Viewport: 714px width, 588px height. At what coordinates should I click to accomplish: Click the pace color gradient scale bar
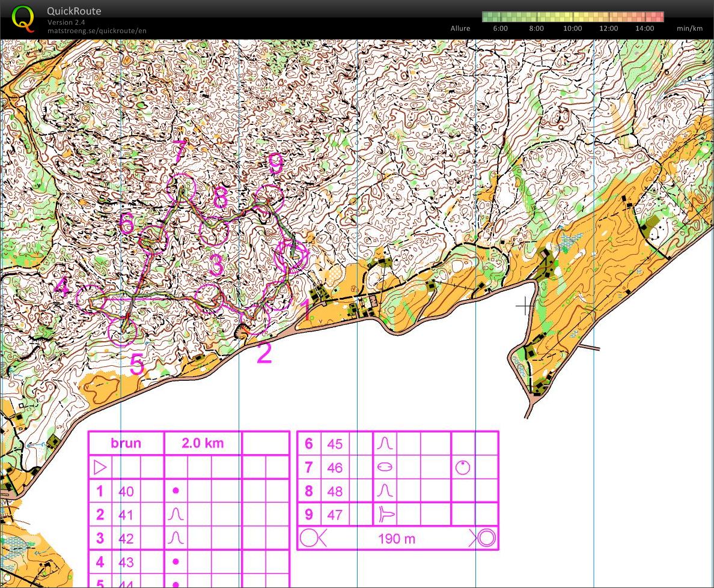pos(573,17)
